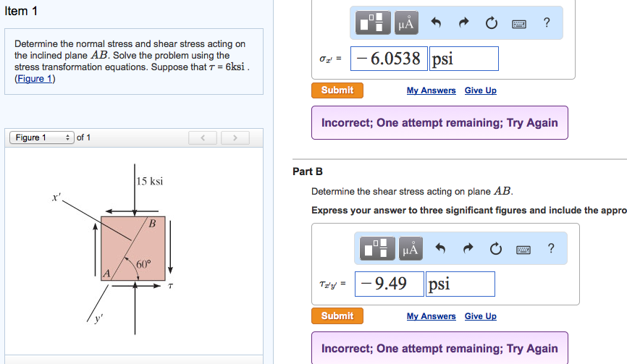Open help for Part B answer box
The width and height of the screenshot is (627, 364).
551,248
